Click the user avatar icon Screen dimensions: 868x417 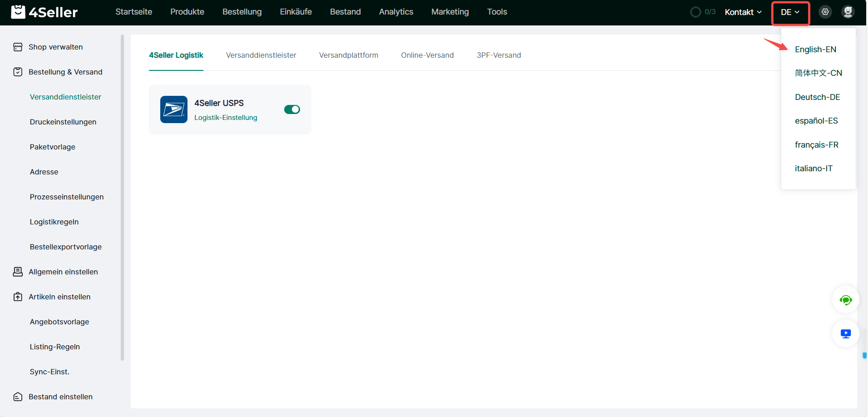pos(848,12)
